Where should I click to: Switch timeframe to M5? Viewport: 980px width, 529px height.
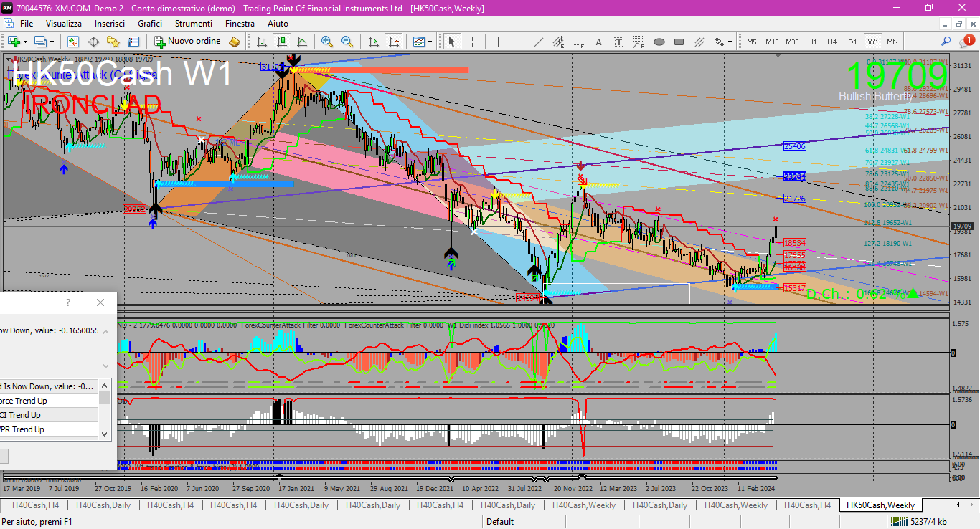751,42
